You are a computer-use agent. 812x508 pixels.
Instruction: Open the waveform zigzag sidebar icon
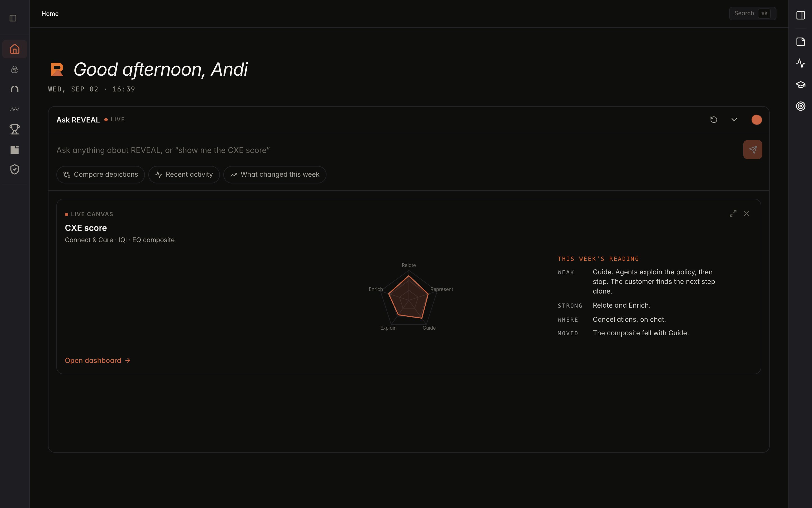[14, 109]
